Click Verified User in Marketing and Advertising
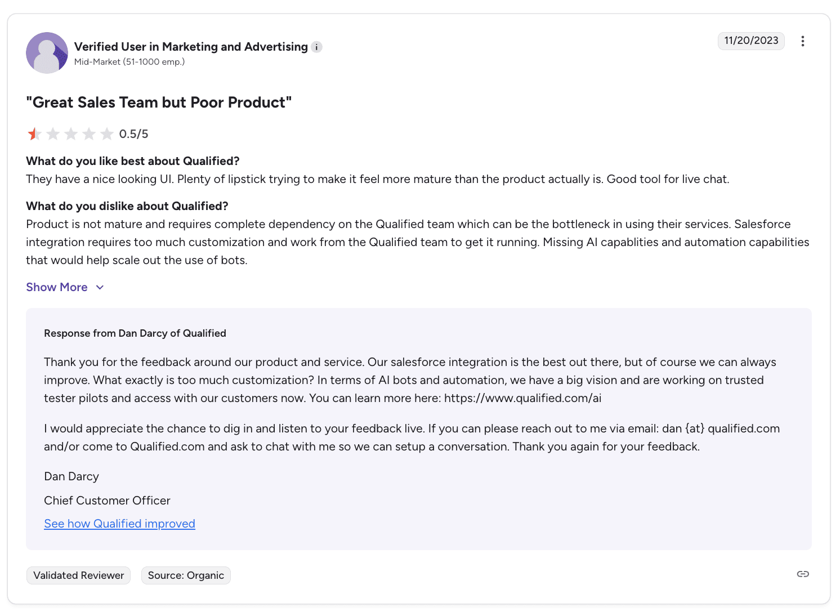The height and width of the screenshot is (616, 840). tap(191, 47)
